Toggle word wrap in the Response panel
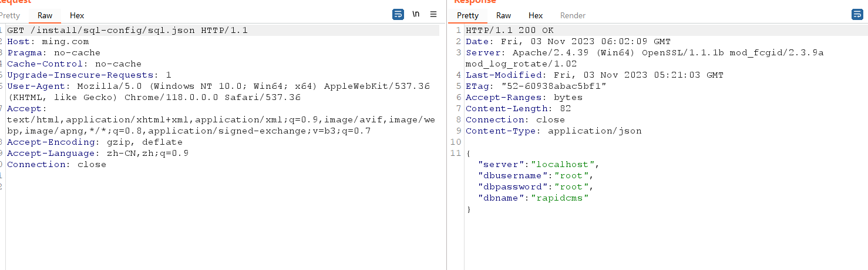 pyautogui.click(x=857, y=15)
